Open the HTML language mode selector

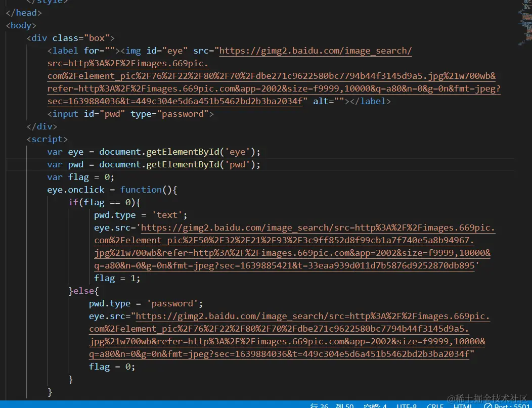[x=463, y=406]
